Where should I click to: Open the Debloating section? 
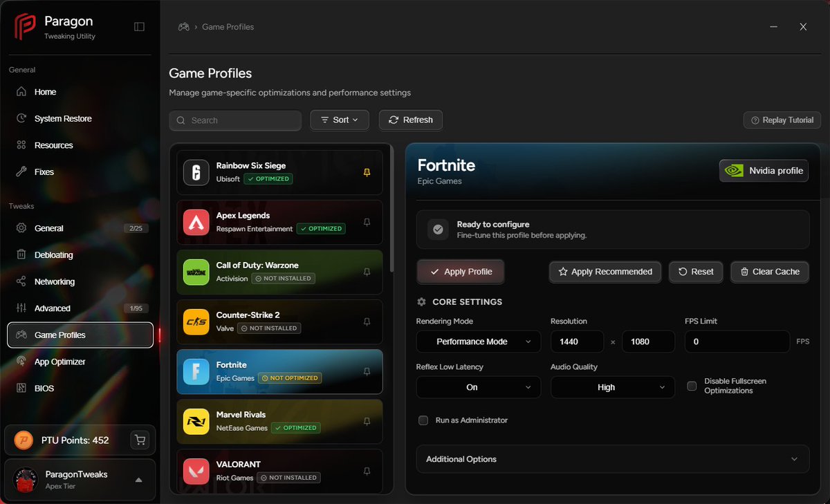[x=80, y=255]
